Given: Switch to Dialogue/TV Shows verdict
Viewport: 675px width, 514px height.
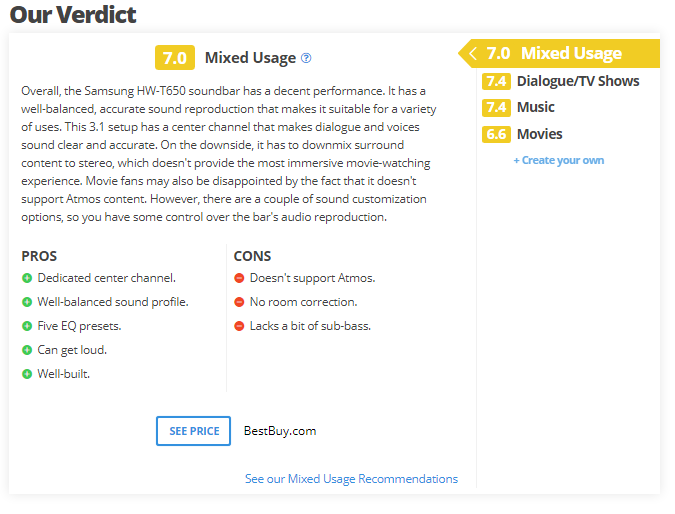Looking at the screenshot, I should point(577,81).
